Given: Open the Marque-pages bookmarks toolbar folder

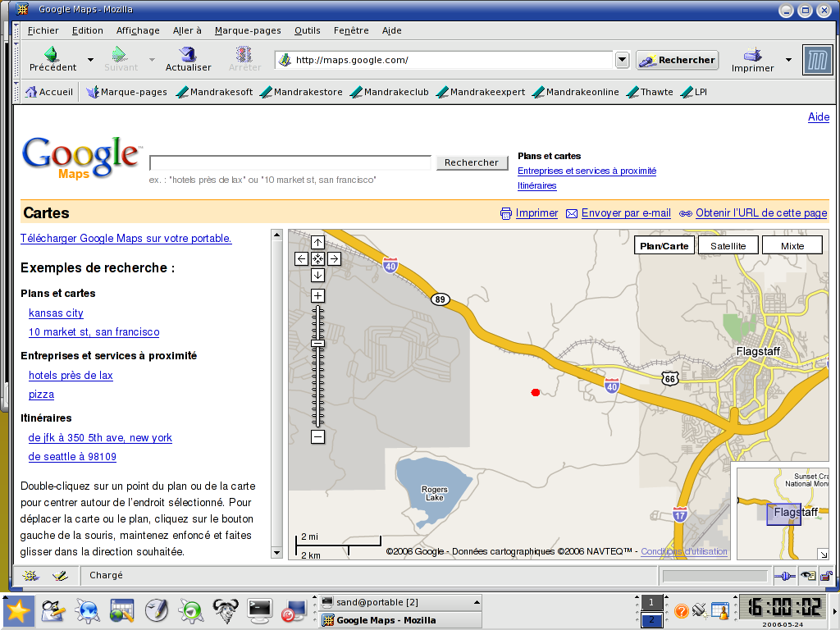Looking at the screenshot, I should pyautogui.click(x=126, y=92).
